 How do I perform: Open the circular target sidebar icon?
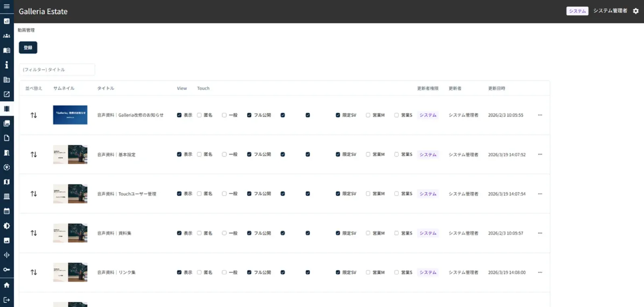point(6,167)
